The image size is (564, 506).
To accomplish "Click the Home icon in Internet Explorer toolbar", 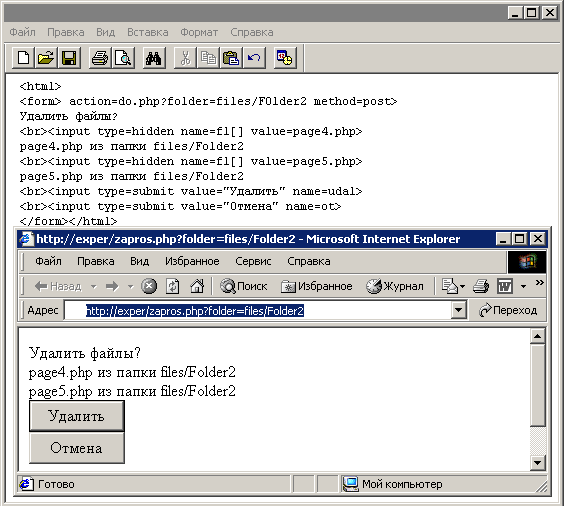I will click(197, 286).
